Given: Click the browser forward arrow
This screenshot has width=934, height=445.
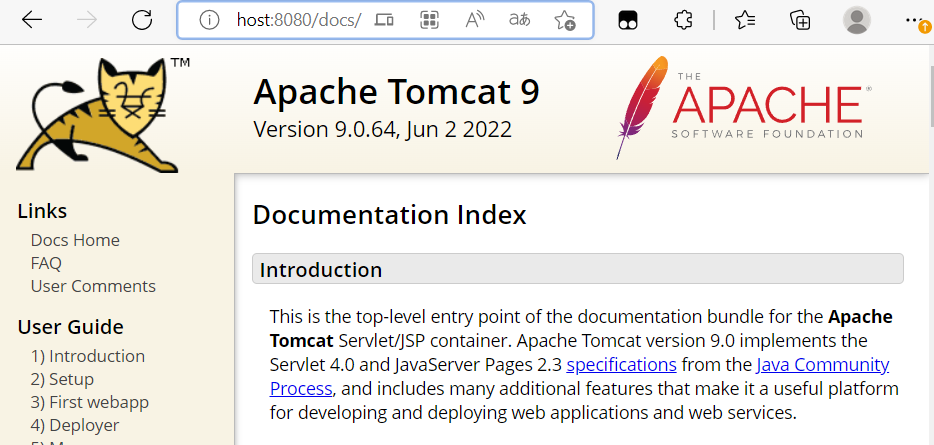Looking at the screenshot, I should click(87, 20).
